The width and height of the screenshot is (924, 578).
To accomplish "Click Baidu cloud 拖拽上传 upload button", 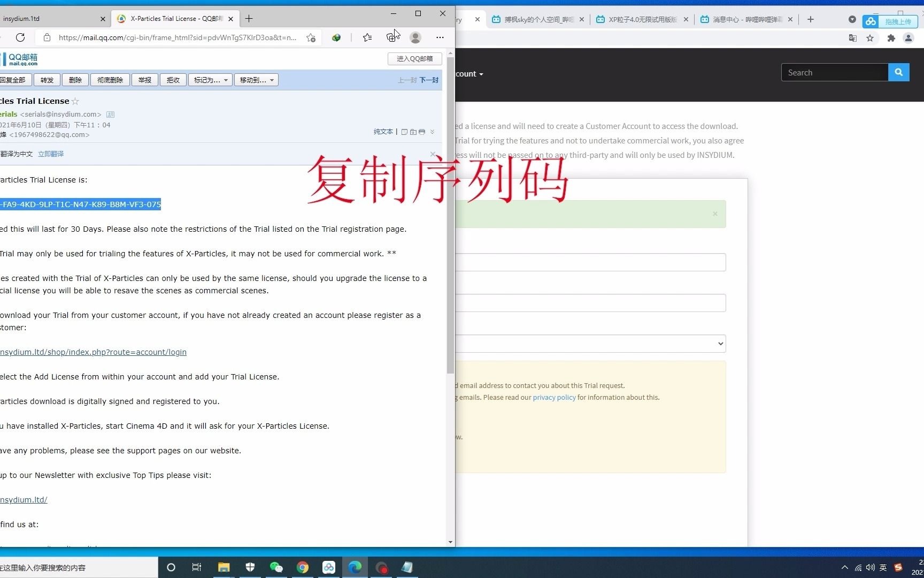I will [890, 21].
